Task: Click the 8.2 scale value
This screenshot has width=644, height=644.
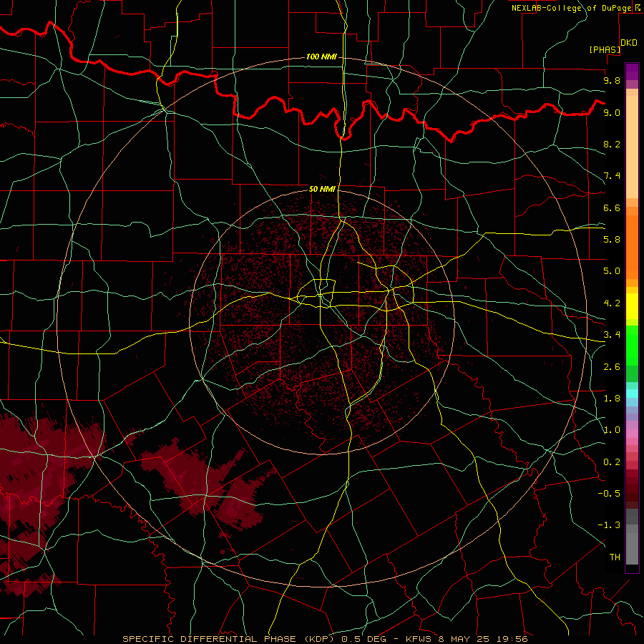Action: coord(612,144)
